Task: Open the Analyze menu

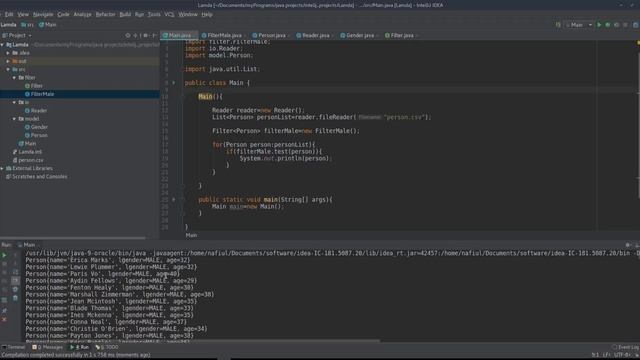Action: (x=82, y=14)
